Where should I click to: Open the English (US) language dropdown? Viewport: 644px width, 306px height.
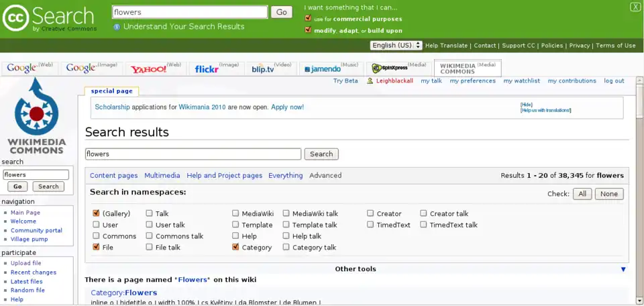(x=396, y=46)
